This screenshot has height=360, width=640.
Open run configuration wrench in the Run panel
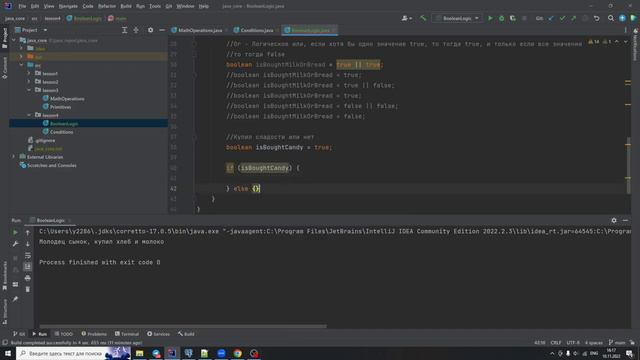coord(15,244)
